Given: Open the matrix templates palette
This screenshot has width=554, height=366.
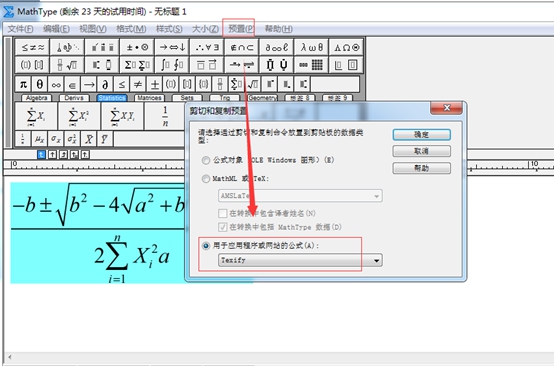Looking at the screenshot, I should tap(311, 65).
